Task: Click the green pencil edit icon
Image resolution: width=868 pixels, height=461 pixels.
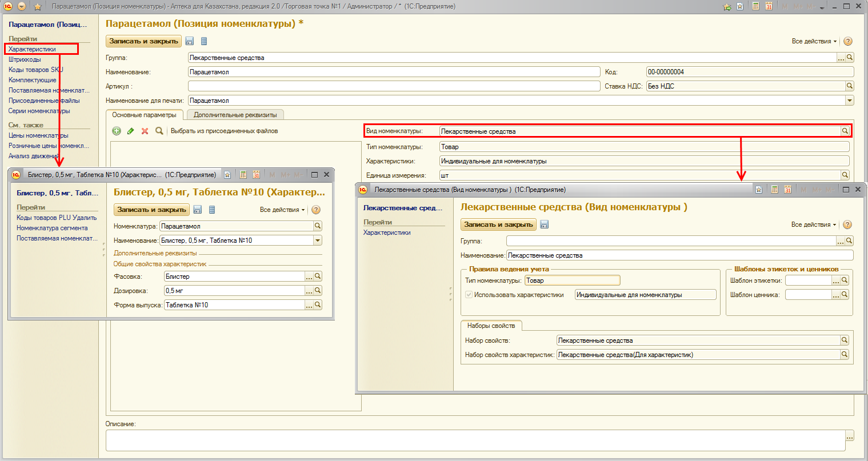Action: coord(130,131)
